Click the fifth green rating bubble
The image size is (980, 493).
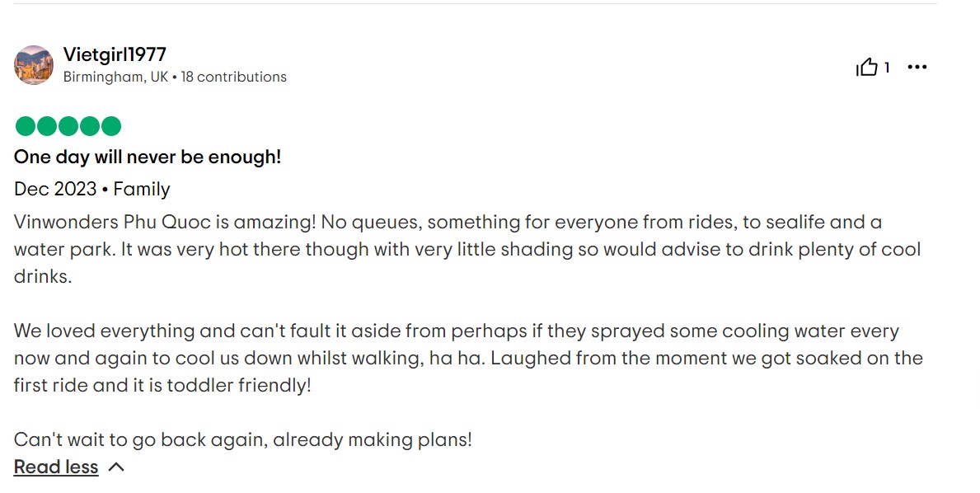pyautogui.click(x=112, y=126)
